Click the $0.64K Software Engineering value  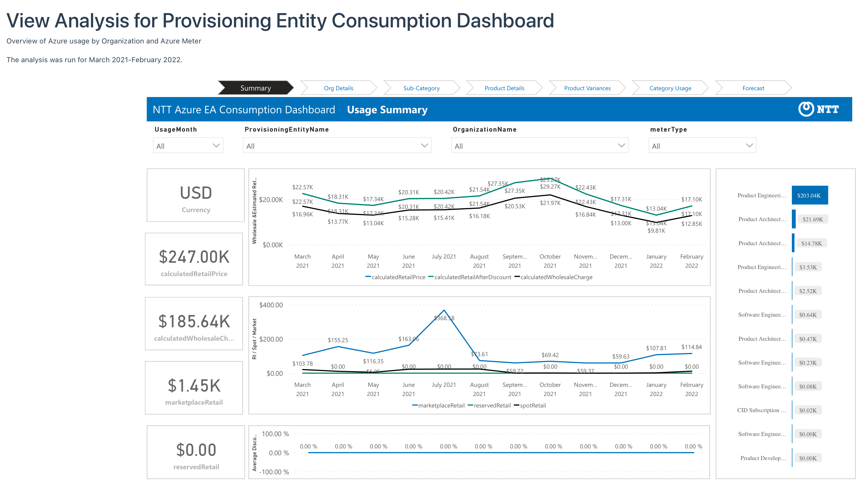[x=808, y=315]
